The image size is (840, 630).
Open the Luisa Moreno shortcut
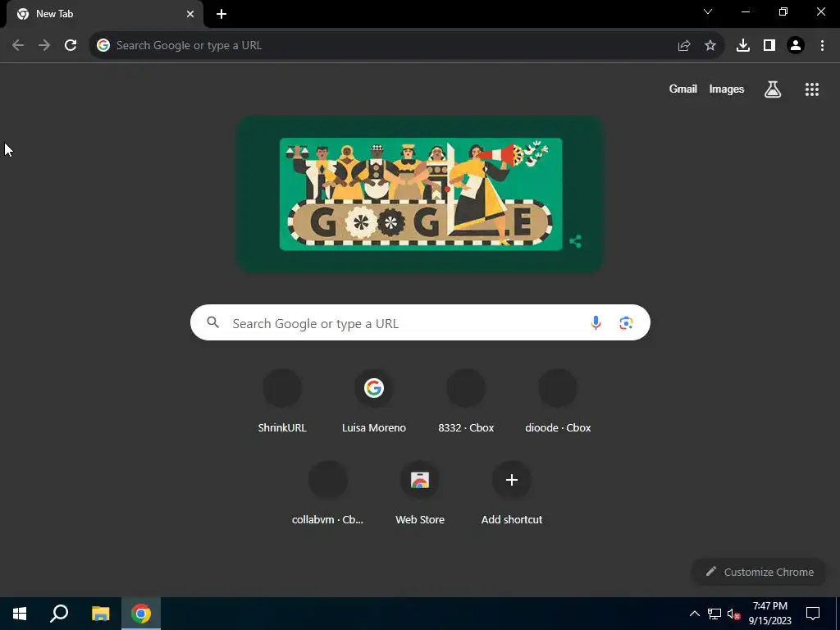pos(374,402)
